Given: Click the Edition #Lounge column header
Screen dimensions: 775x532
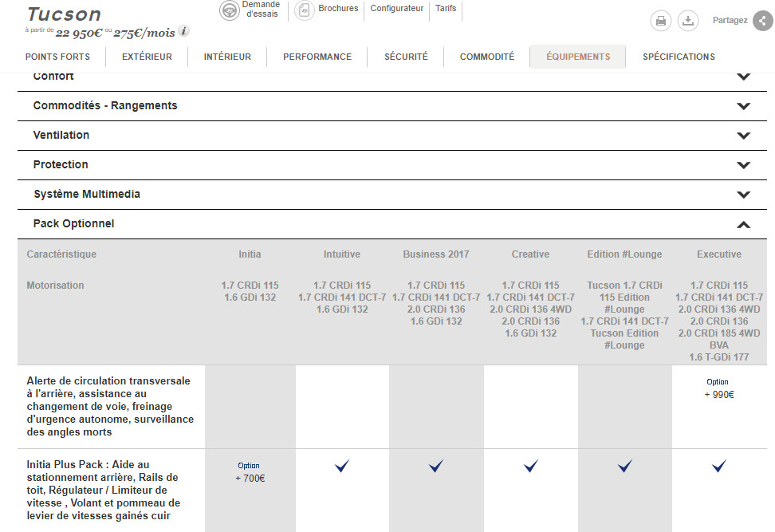Looking at the screenshot, I should (625, 254).
